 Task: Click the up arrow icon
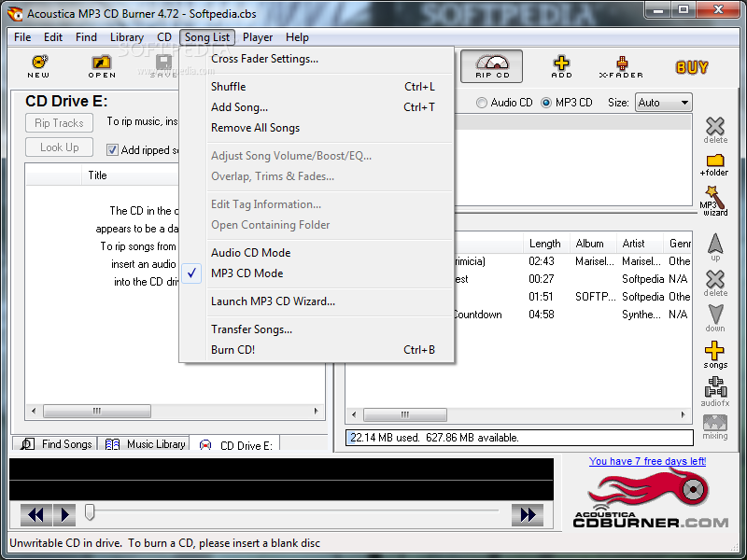[x=715, y=246]
